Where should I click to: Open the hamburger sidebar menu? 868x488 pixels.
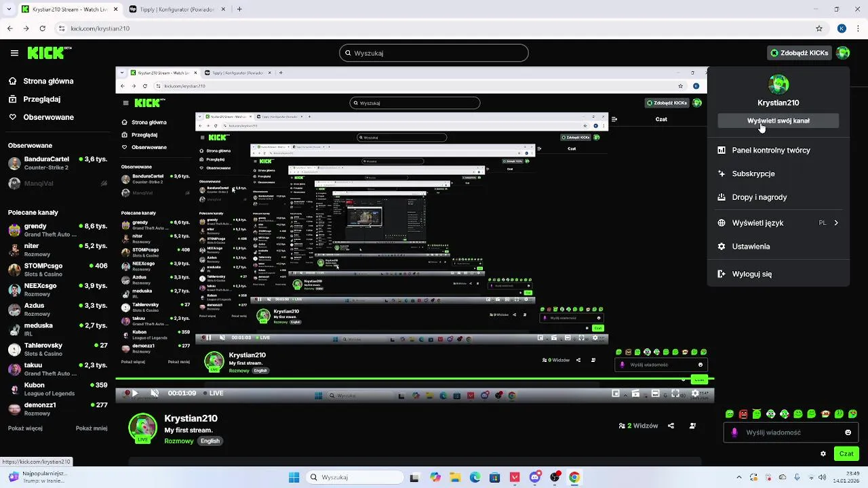point(14,53)
